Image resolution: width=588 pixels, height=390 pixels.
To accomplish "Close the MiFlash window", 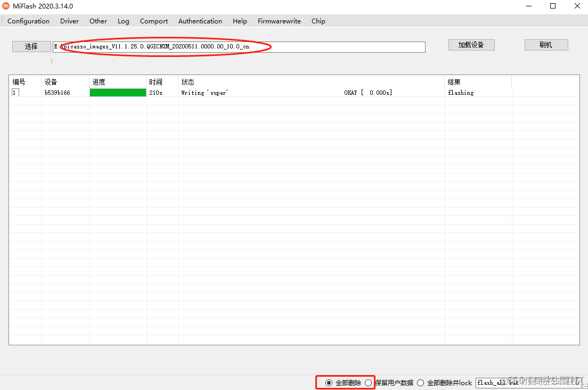I will 577,6.
